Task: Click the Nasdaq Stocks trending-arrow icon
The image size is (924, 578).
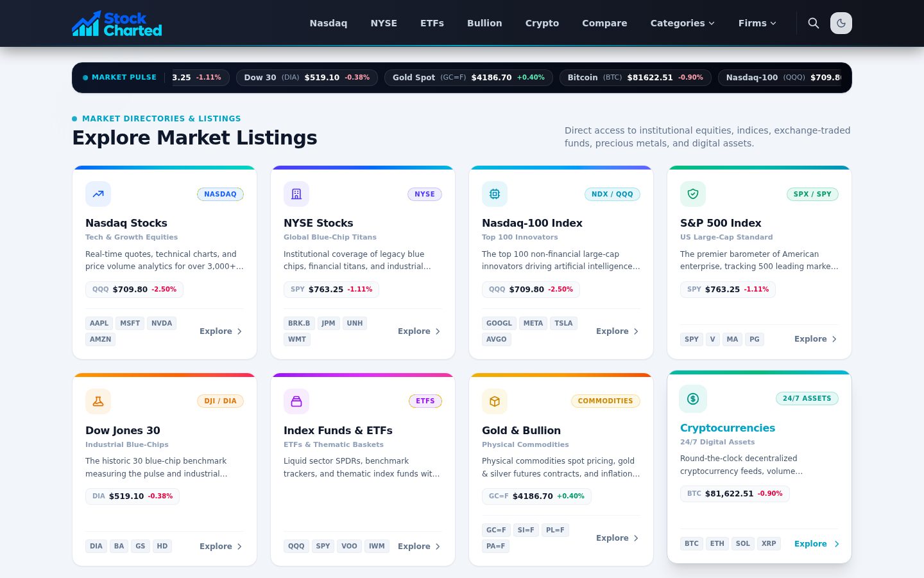Action: 98,194
